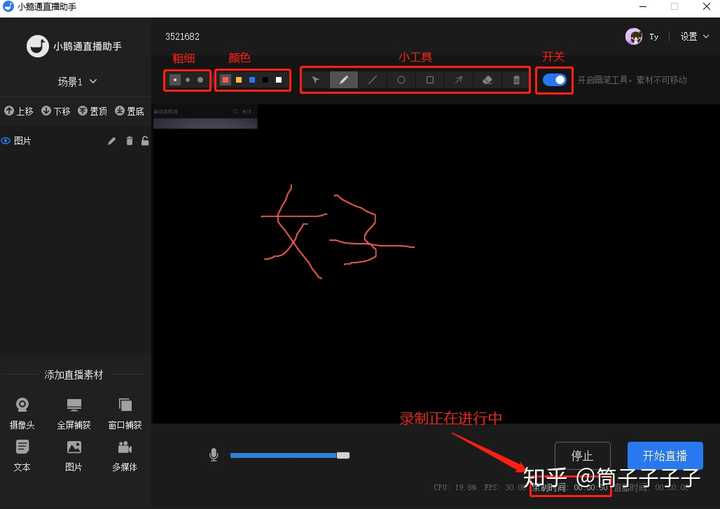Pick the white brush color
This screenshot has width=720, height=509.
279,80
